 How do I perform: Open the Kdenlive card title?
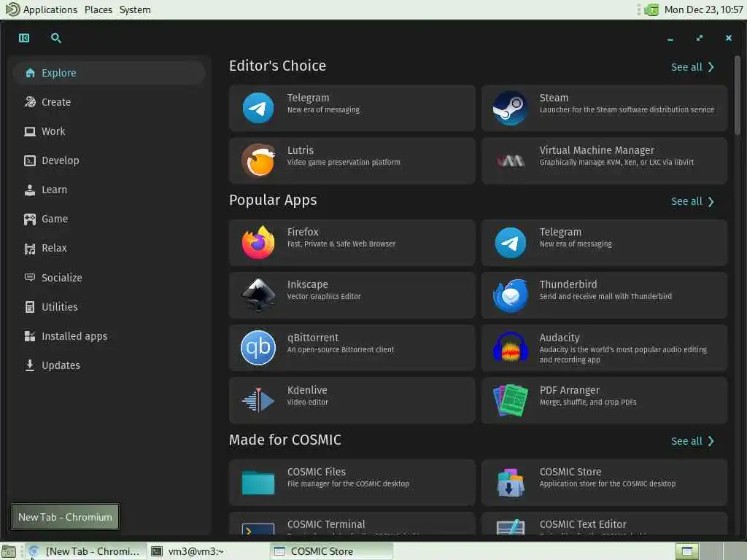(307, 390)
